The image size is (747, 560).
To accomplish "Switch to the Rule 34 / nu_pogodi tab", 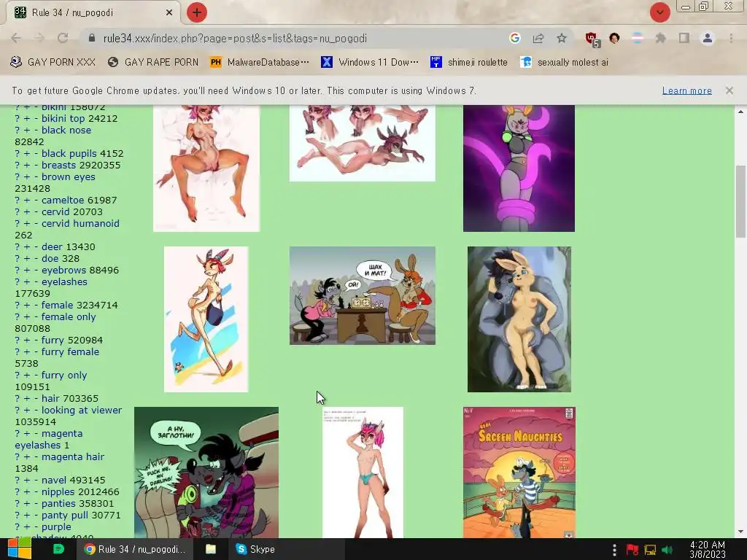I will click(93, 12).
